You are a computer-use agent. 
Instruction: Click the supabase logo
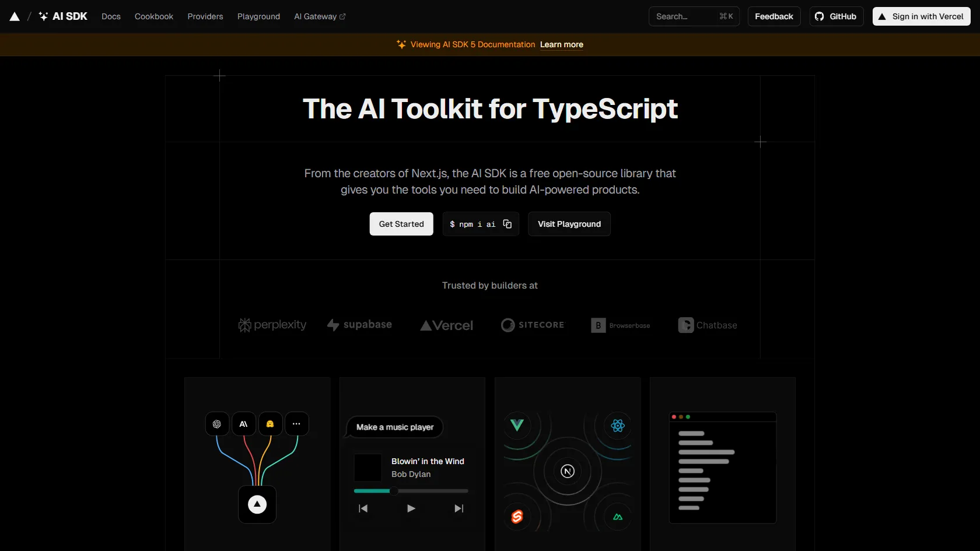[359, 325]
